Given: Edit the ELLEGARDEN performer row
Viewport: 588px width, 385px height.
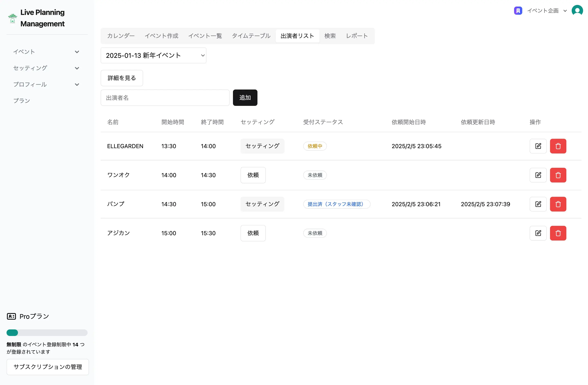Looking at the screenshot, I should tap(538, 146).
